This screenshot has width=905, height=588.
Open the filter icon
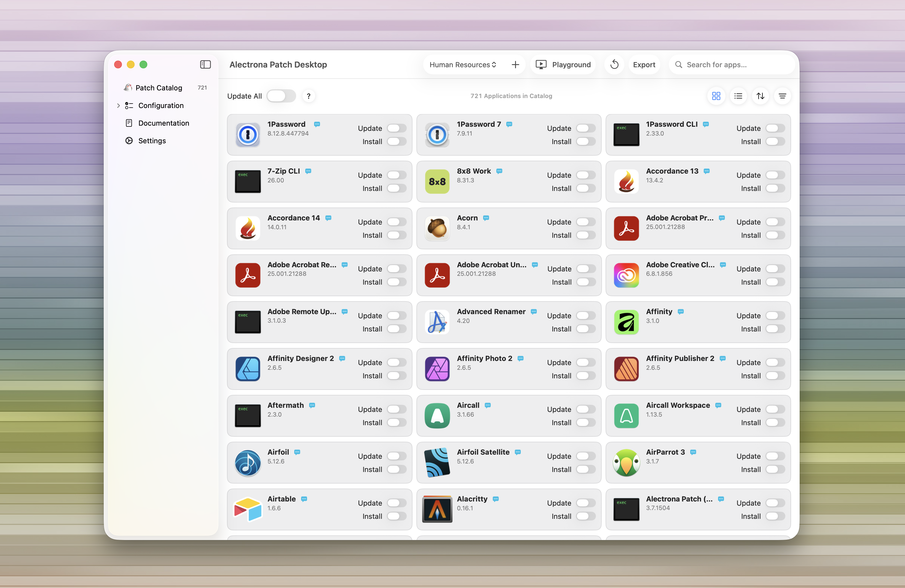(x=782, y=96)
